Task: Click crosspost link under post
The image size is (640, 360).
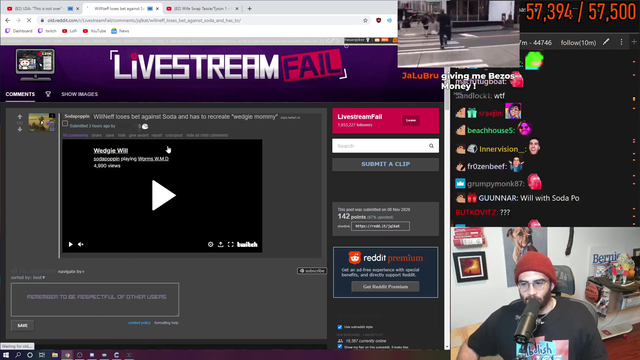Action: pyautogui.click(x=174, y=135)
